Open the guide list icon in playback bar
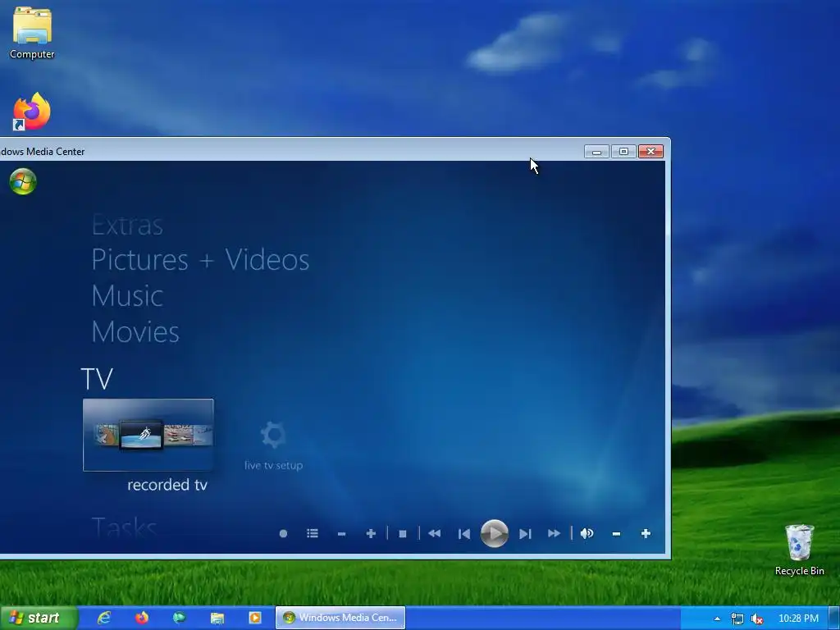840x630 pixels. pyautogui.click(x=313, y=533)
